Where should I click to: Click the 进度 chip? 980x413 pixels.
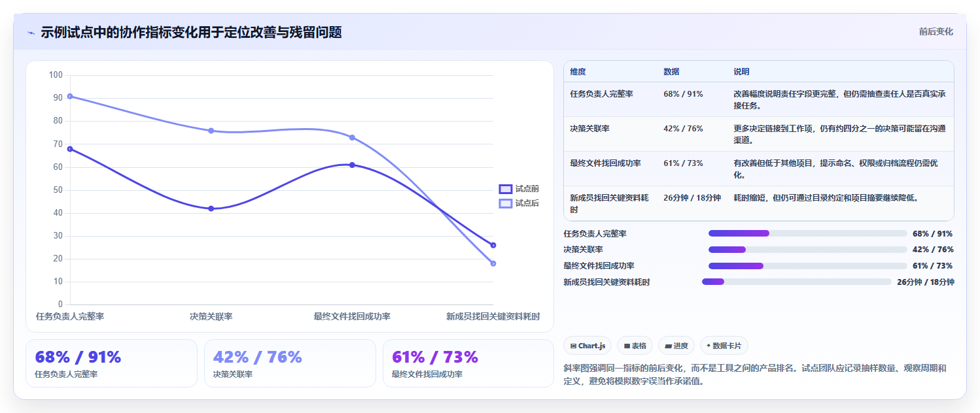pos(676,346)
